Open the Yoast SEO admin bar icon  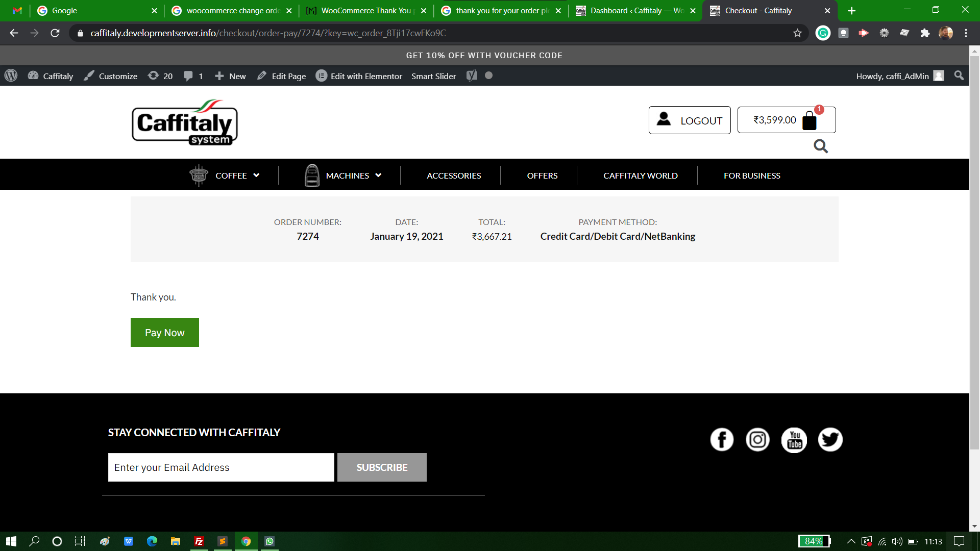click(472, 76)
